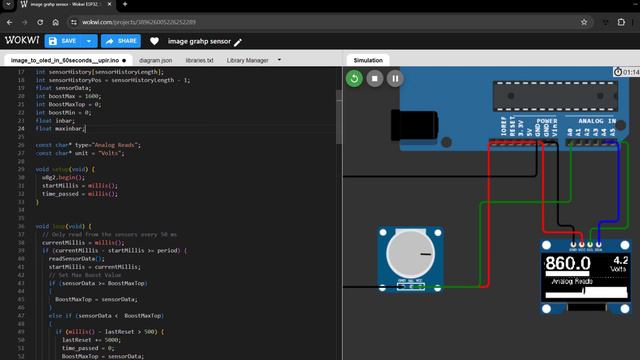Click the site information icon in address bar
This screenshot has width=640, height=360.
tap(74, 22)
